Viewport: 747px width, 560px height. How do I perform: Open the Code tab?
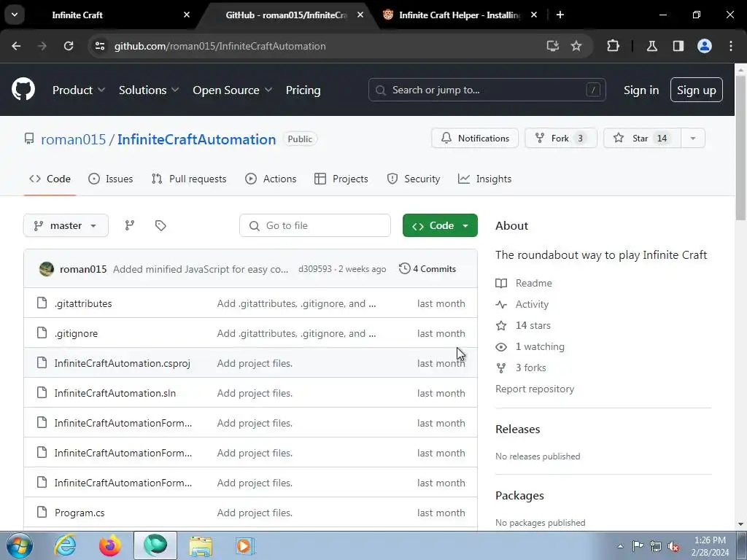(50, 179)
